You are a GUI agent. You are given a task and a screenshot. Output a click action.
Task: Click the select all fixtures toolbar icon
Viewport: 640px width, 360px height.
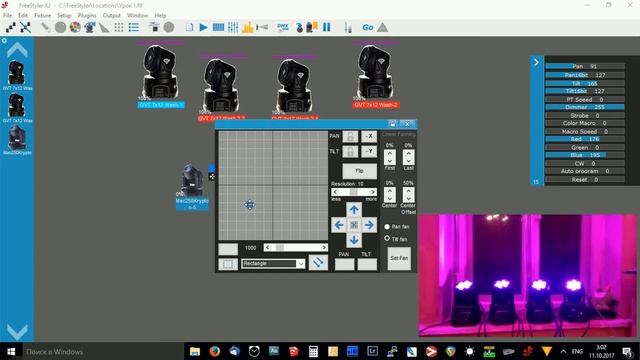point(11,27)
